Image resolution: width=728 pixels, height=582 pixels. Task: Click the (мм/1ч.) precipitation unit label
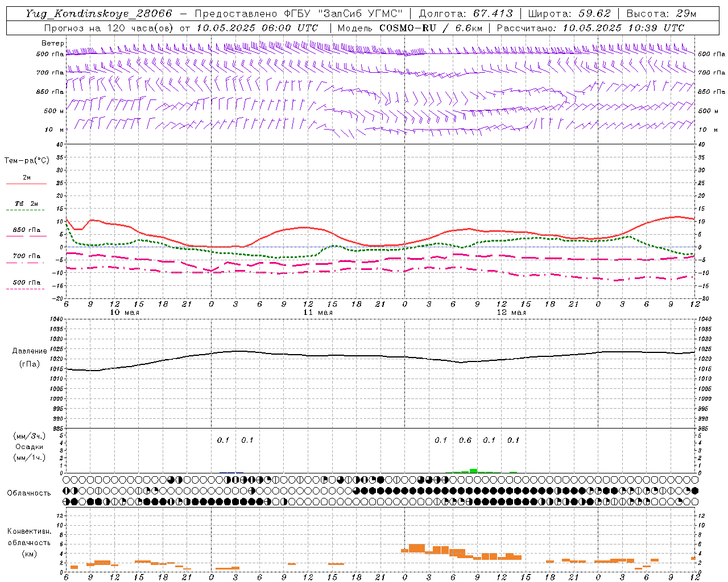tap(29, 458)
